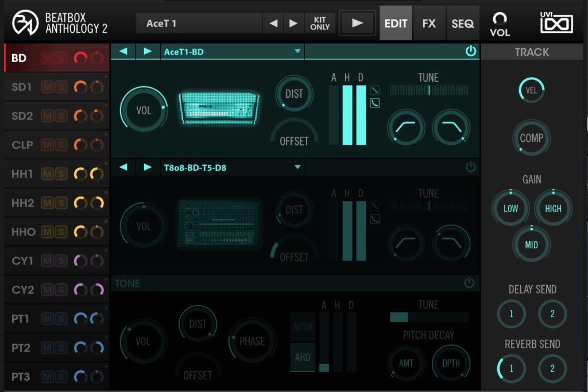Click the HIGH gain knob
588x392 pixels.
coord(553,209)
